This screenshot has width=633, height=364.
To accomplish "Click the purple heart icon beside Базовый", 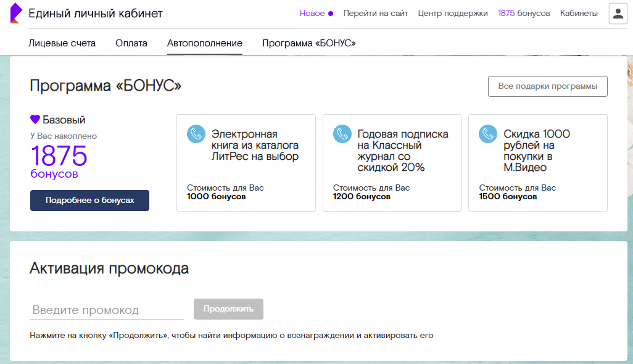I will tap(35, 120).
